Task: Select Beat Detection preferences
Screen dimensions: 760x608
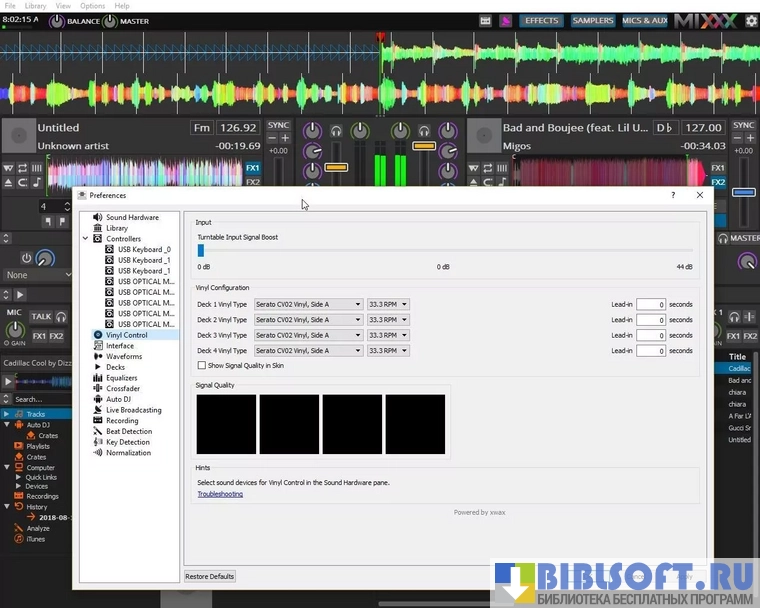Action: [129, 431]
